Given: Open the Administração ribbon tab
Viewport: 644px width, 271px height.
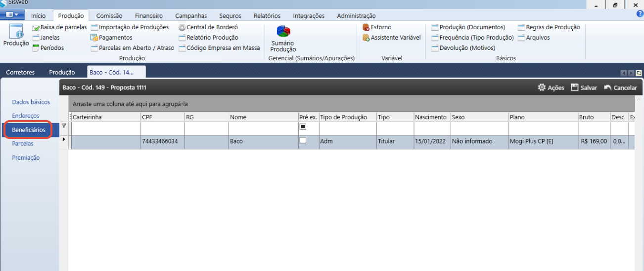Looking at the screenshot, I should (x=356, y=16).
